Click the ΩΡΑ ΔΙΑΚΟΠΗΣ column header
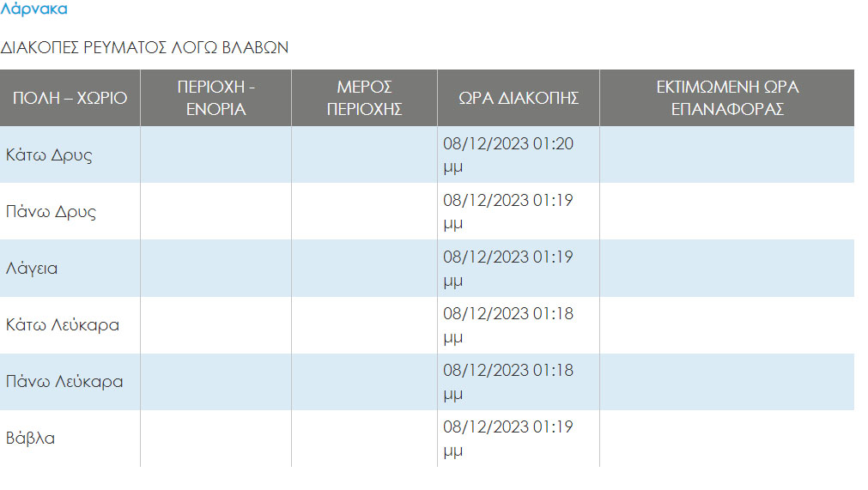Viewport: 868px width, 490px height. point(519,98)
